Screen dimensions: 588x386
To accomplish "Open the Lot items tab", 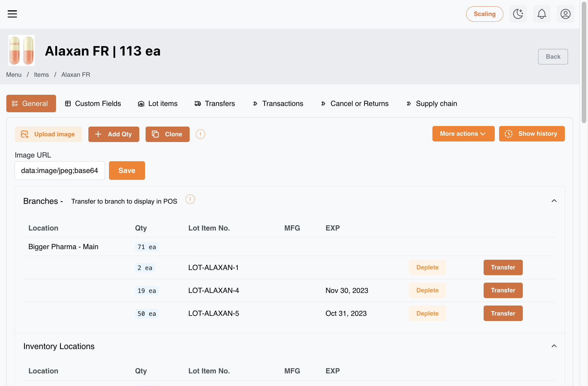I will [158, 103].
